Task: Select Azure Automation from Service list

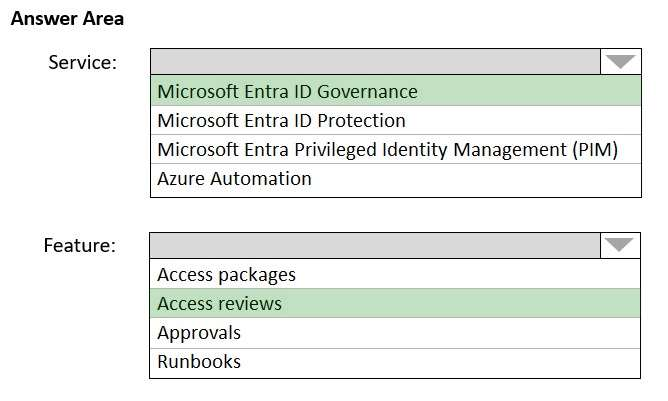Action: tap(234, 179)
